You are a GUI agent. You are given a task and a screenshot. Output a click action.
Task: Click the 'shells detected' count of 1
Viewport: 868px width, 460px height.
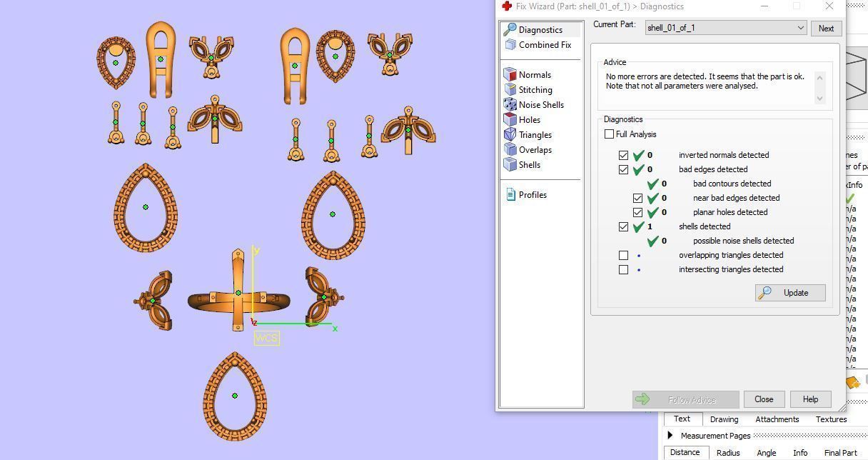(x=650, y=226)
